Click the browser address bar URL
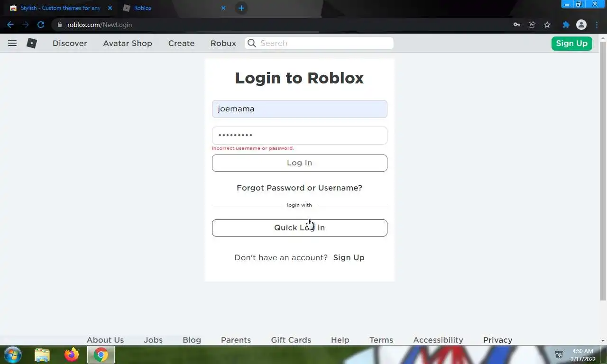 [100, 25]
